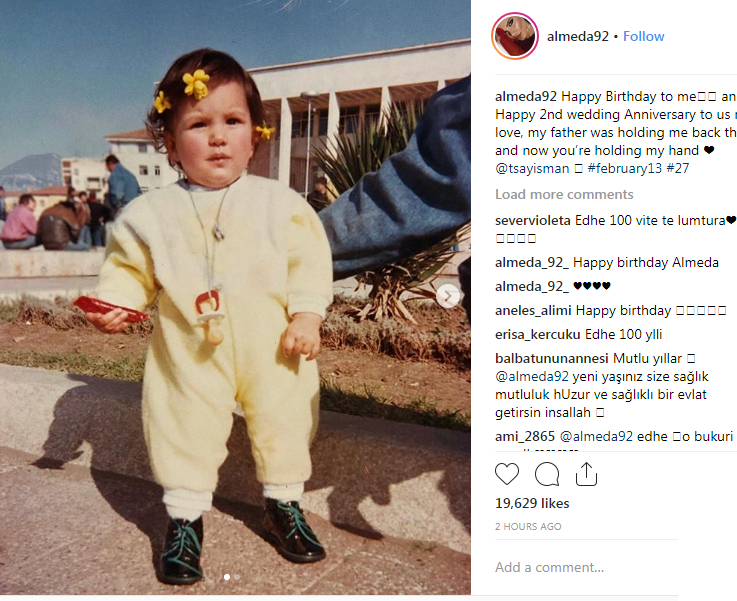The image size is (737, 601).
Task: Go to next photo with carousel arrow
Action: pos(448,297)
